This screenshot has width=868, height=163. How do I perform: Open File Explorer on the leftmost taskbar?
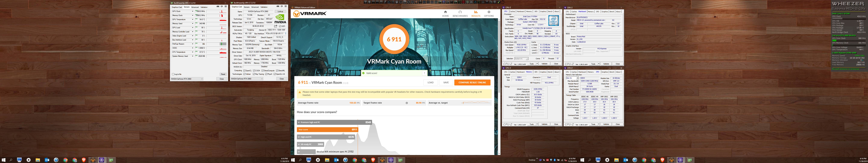(38, 160)
